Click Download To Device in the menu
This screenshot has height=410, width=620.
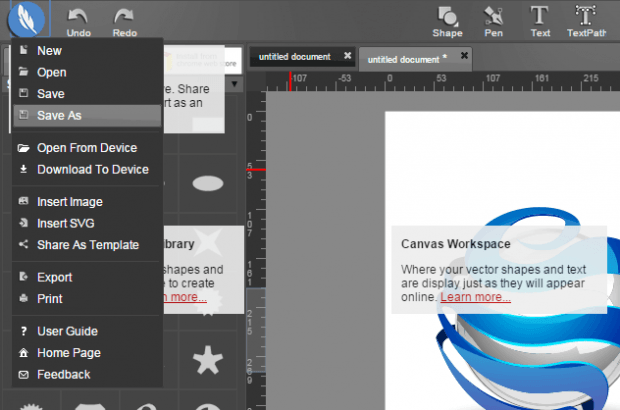point(92,170)
